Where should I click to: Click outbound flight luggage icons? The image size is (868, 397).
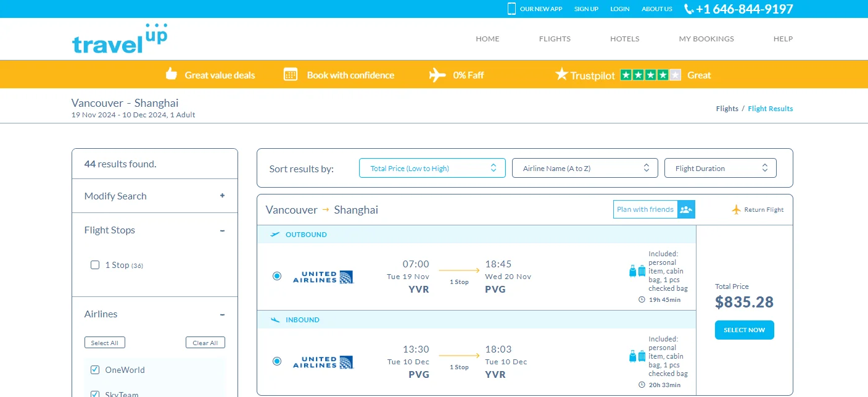point(637,270)
